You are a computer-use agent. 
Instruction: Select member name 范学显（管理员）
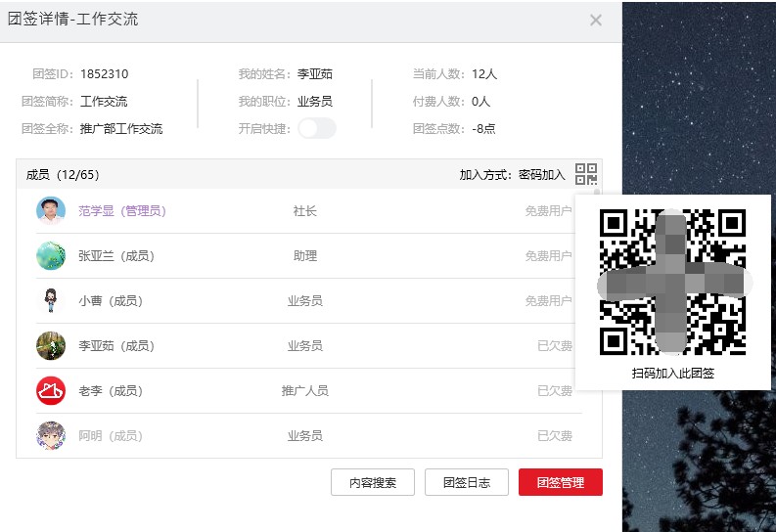click(123, 210)
